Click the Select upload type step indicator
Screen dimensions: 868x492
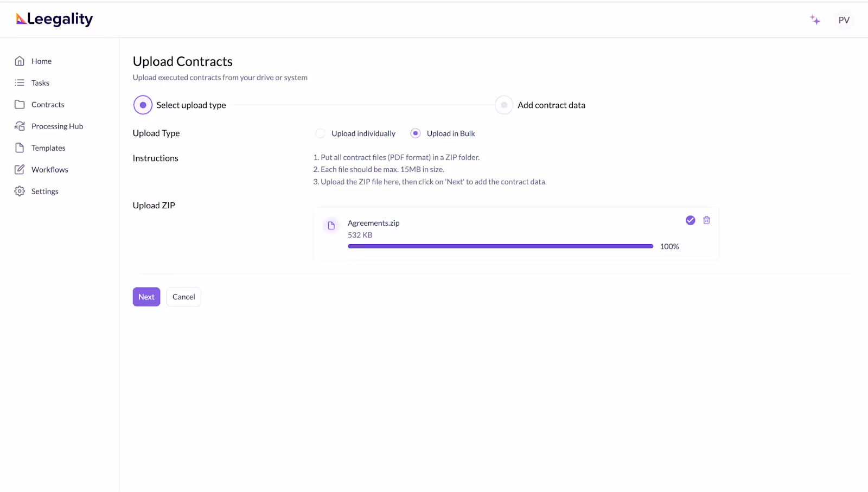(x=142, y=105)
